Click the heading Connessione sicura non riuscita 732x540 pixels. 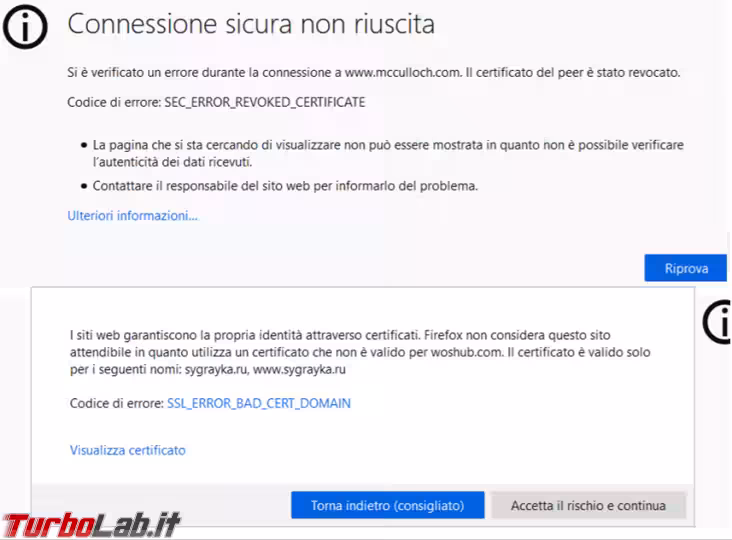pyautogui.click(x=251, y=24)
